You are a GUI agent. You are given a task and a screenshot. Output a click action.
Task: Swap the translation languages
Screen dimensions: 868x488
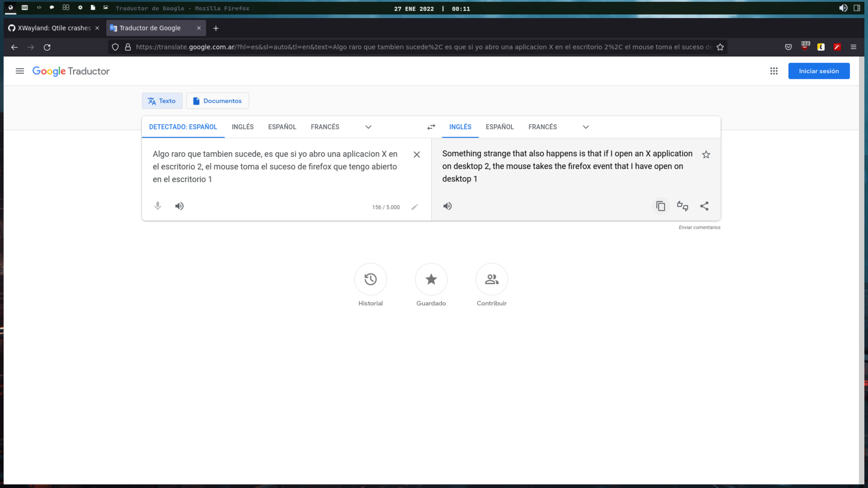point(431,127)
